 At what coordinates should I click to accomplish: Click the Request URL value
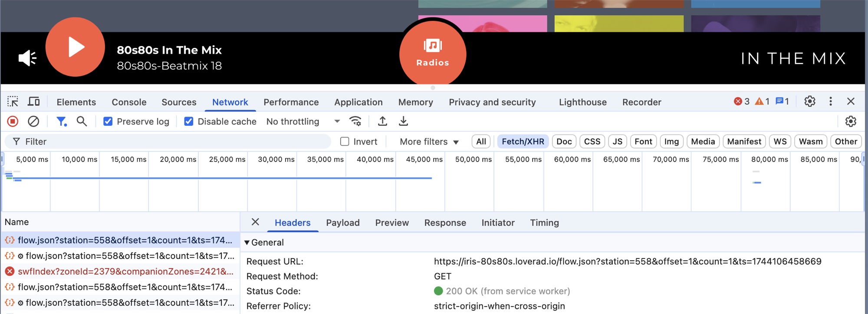click(628, 261)
